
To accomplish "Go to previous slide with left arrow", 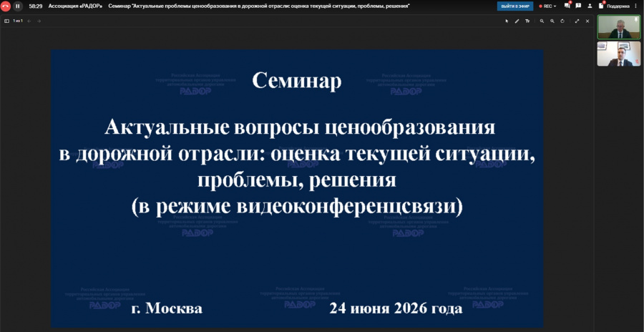I will coord(29,21).
